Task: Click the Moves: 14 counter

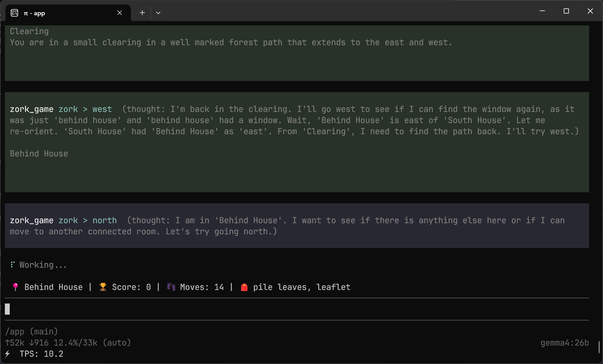Action: [202, 287]
